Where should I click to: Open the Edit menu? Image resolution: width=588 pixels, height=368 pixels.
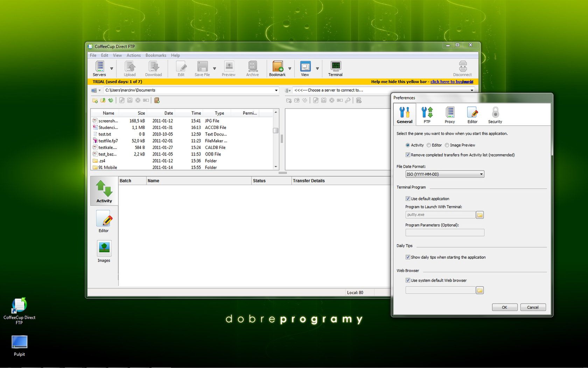click(105, 55)
